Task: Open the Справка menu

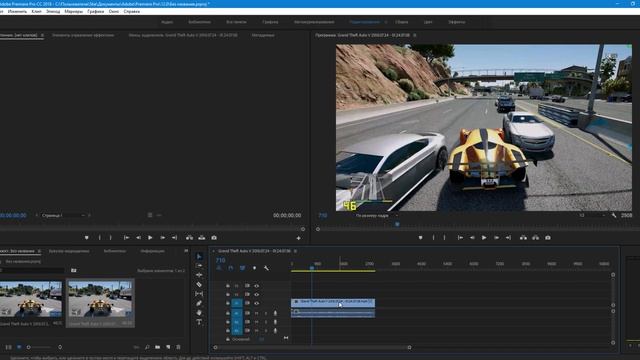Action: (x=131, y=11)
